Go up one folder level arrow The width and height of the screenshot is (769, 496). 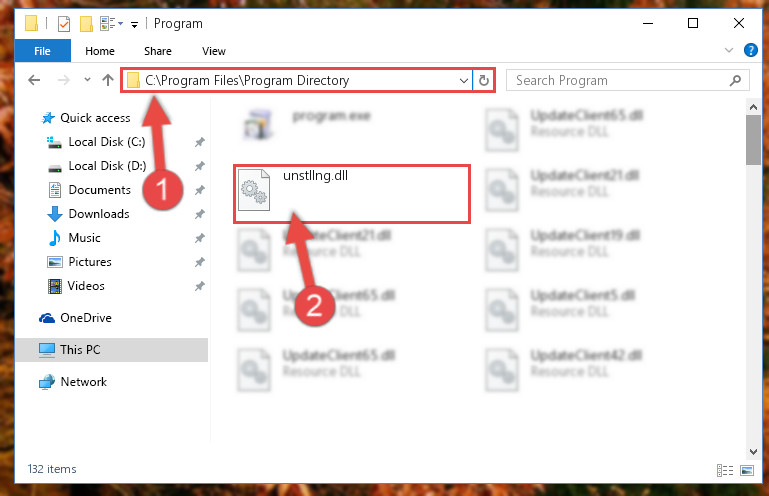[x=108, y=80]
